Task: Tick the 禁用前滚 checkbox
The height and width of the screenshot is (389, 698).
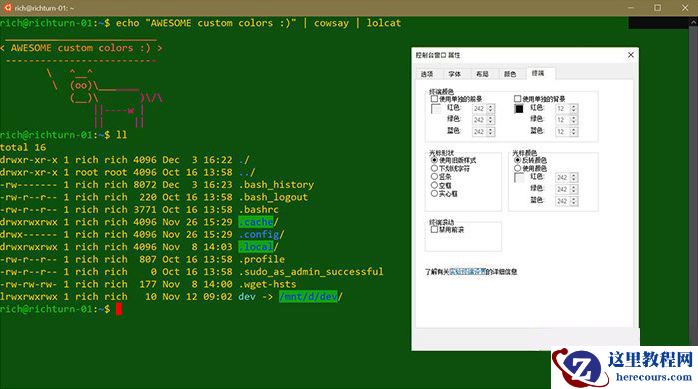Action: (x=434, y=230)
